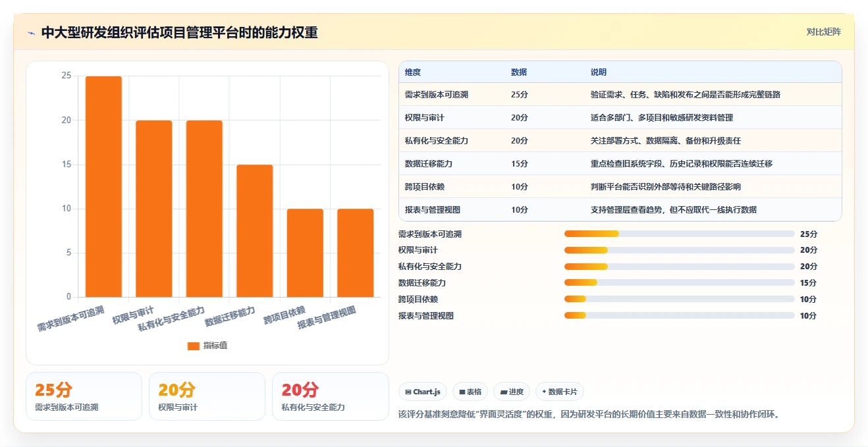This screenshot has height=447, width=868.
Task: Click description 验证需求、任务、缺陷和发布之间是否能形成完整链路
Action: pyautogui.click(x=686, y=95)
